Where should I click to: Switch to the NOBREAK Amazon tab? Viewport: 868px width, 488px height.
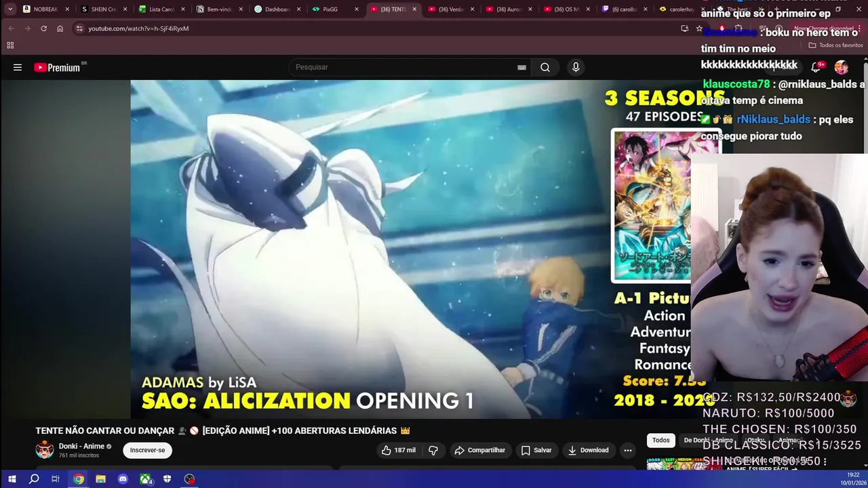point(46,9)
